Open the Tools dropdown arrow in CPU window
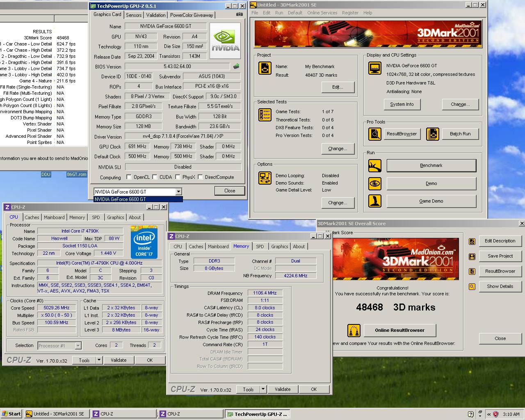Screen dimensions: 525x420 coord(99,360)
